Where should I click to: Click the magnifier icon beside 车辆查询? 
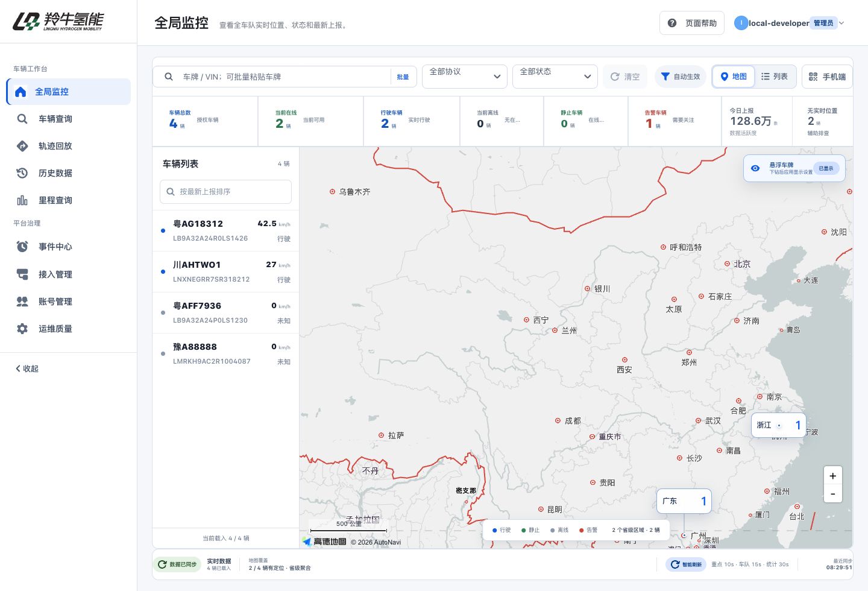pyautogui.click(x=22, y=119)
